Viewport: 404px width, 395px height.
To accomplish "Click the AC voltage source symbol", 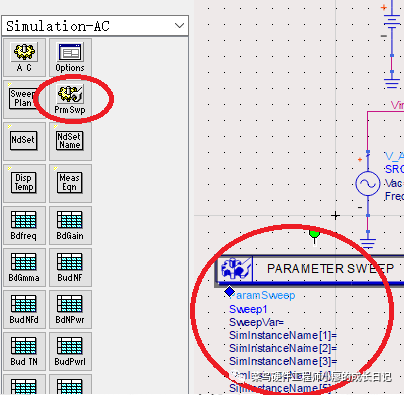I will point(367,183).
